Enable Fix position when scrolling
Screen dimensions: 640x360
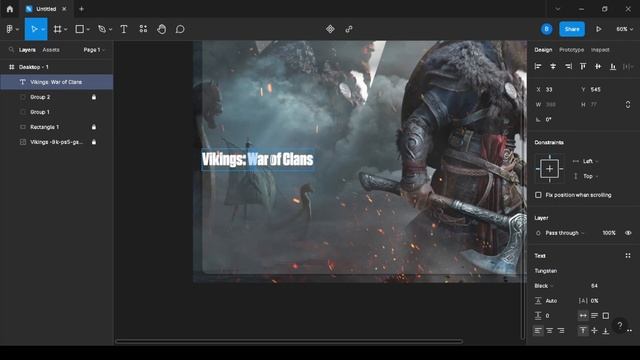pos(538,195)
